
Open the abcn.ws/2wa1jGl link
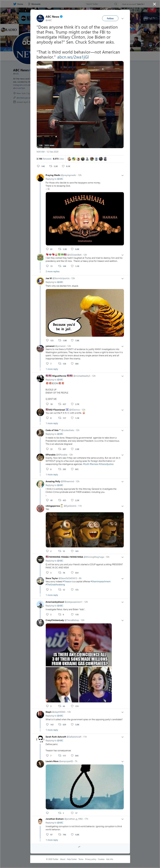[x=73, y=57]
